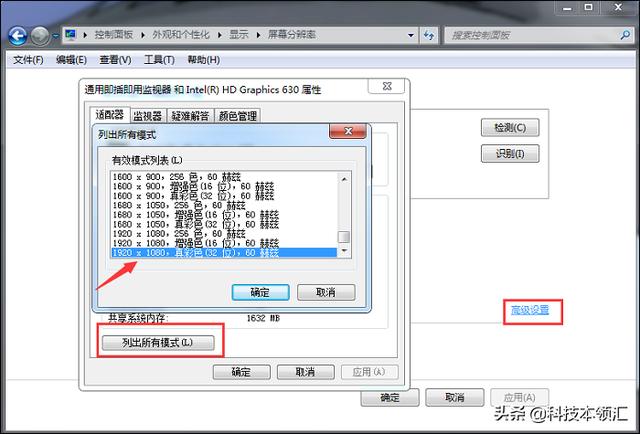Click the 识别(I) button
This screenshot has height=434, width=640.
point(510,154)
